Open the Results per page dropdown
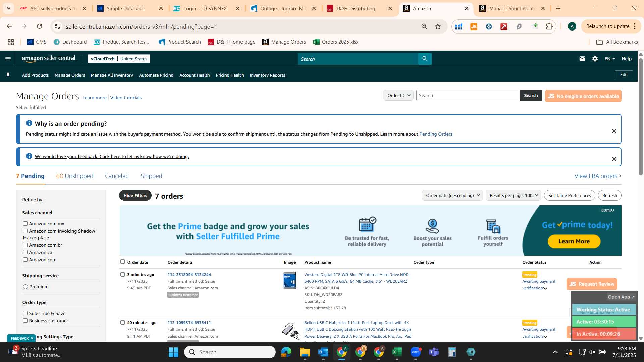 [513, 195]
